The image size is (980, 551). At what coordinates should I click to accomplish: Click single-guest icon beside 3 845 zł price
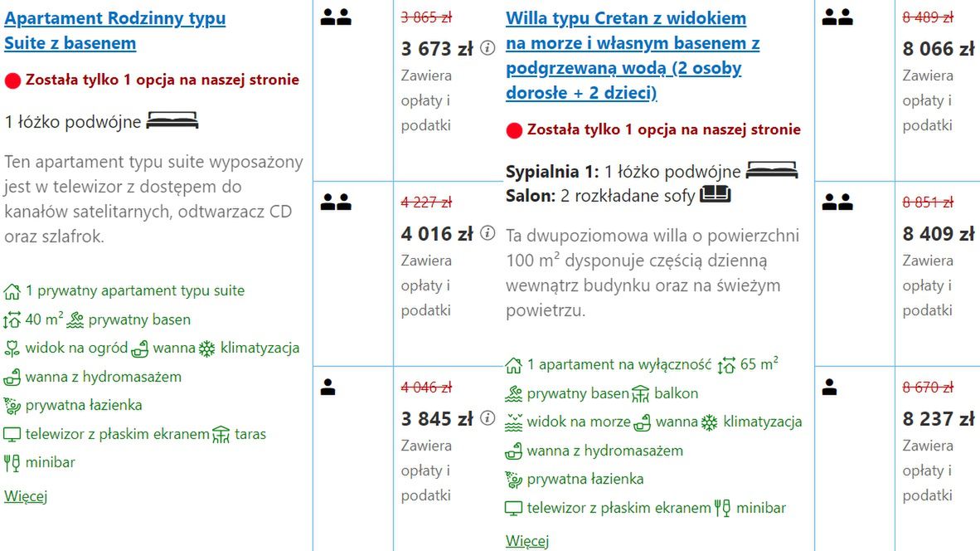coord(328,388)
